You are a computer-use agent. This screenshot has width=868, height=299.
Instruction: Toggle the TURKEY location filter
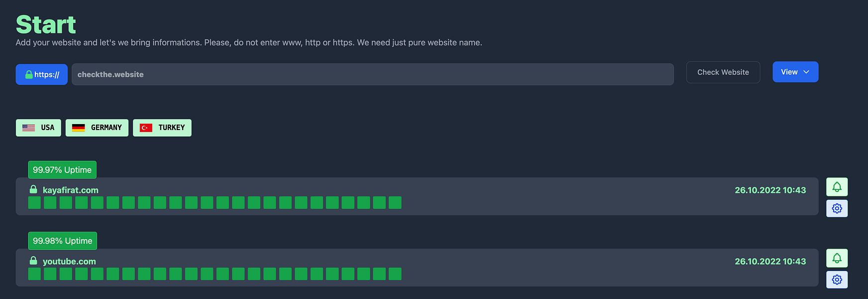162,128
